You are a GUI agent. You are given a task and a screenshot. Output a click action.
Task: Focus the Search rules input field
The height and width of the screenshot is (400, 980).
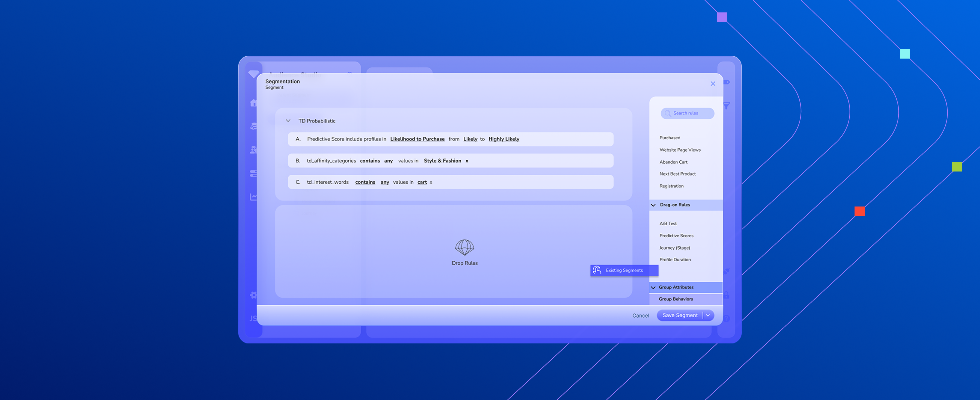[692, 113]
